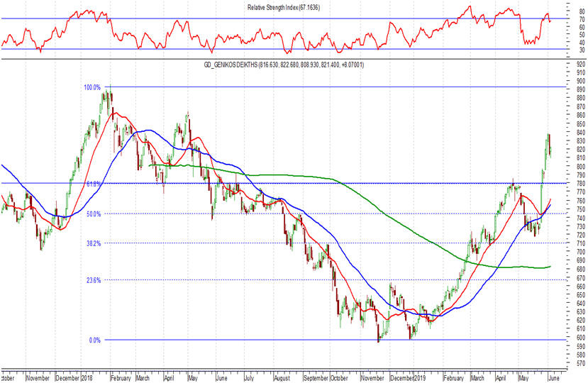Click the July month label

click(x=249, y=378)
